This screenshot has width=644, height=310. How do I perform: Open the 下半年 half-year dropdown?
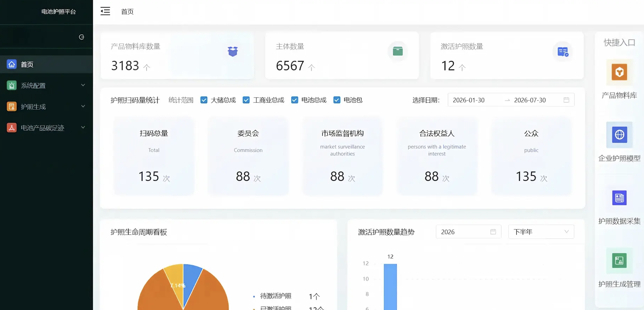[x=541, y=232]
